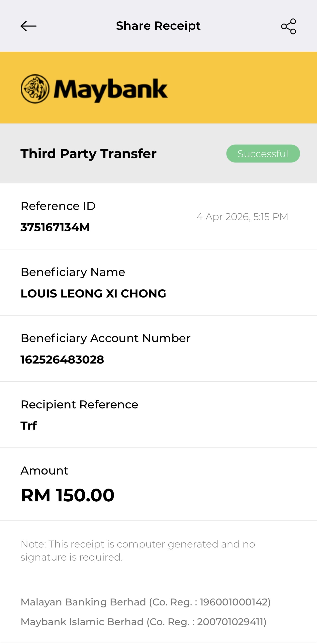Tap the Recipient Reference label
The height and width of the screenshot is (644, 317).
click(79, 404)
